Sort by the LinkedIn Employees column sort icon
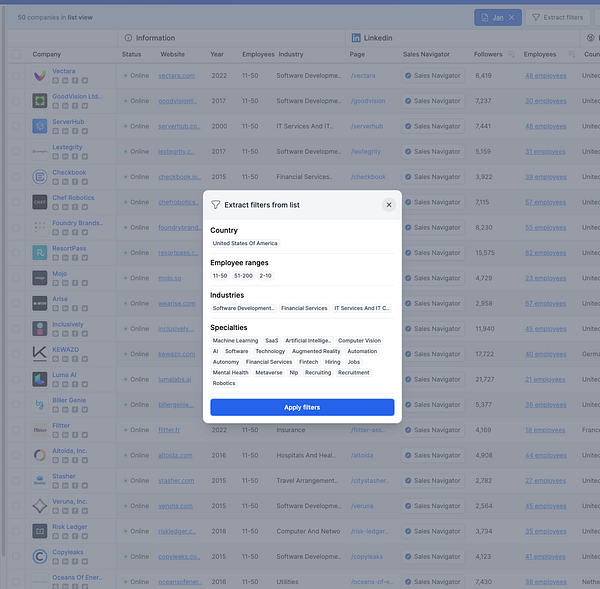600x589 pixels. (572, 54)
